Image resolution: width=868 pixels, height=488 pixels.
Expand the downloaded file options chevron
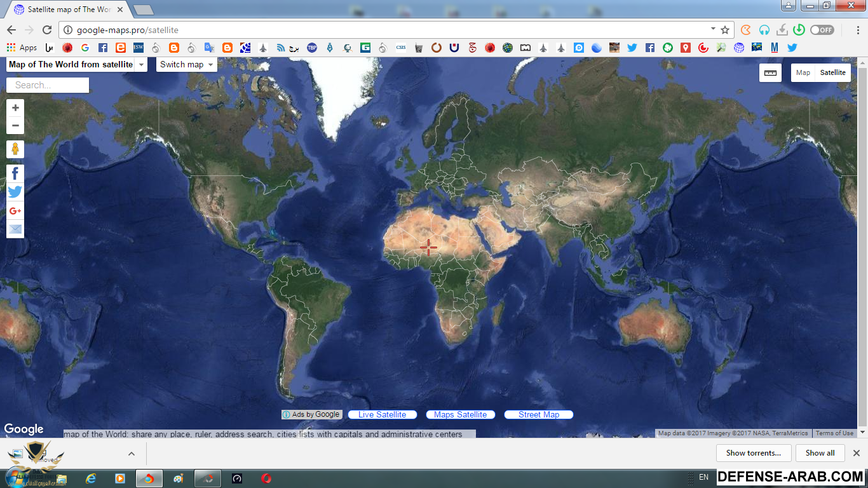(132, 454)
